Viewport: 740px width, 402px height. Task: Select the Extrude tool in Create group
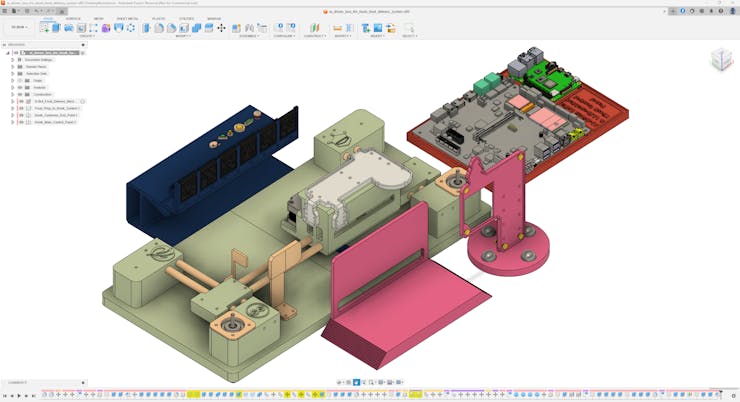(x=57, y=28)
